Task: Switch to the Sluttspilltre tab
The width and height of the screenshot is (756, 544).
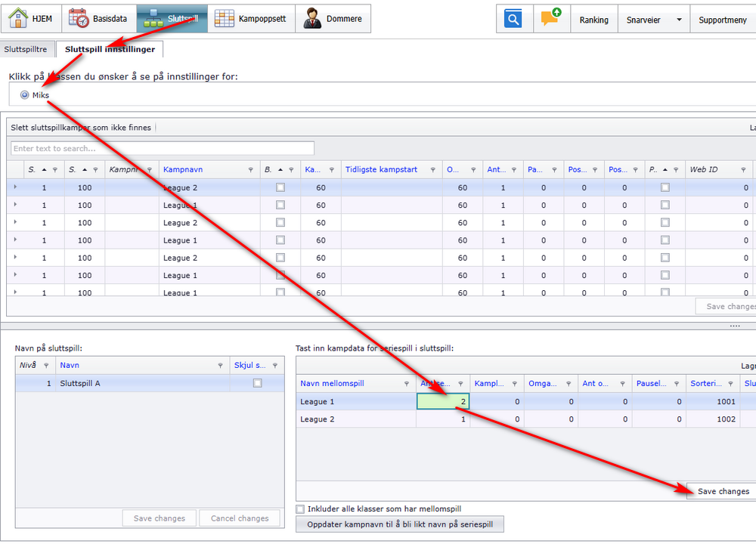Action: point(26,49)
